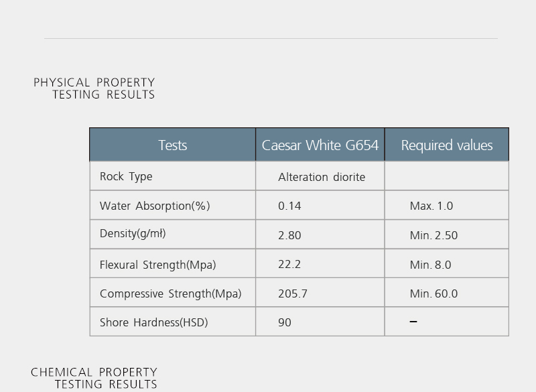This screenshot has height=392, width=536.
Task: Select the 205.7 compressive strength value
Action: point(293,293)
